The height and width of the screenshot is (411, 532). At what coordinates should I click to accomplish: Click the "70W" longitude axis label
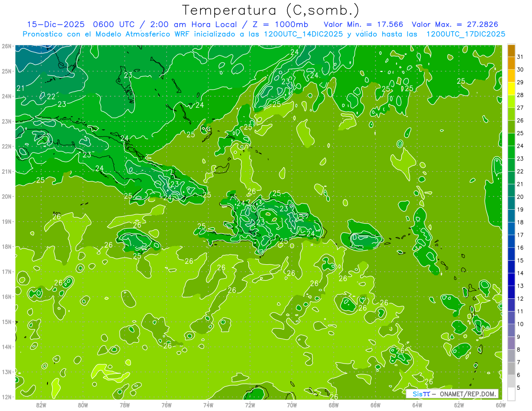(x=292, y=405)
